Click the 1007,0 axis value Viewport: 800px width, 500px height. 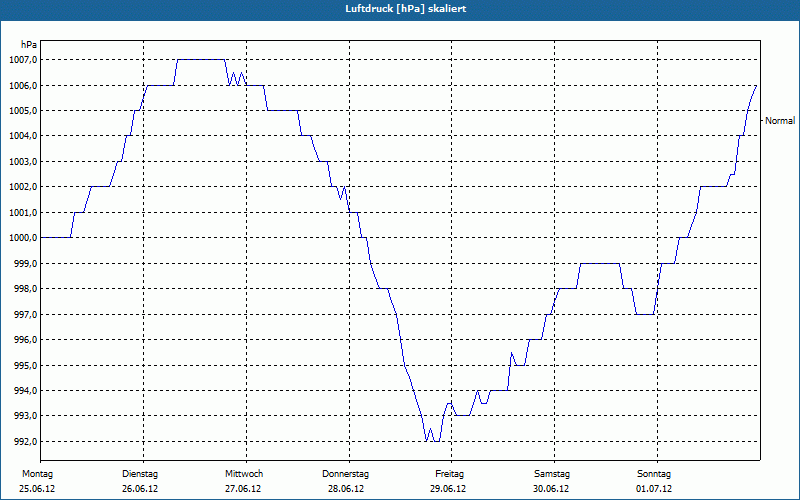point(23,60)
